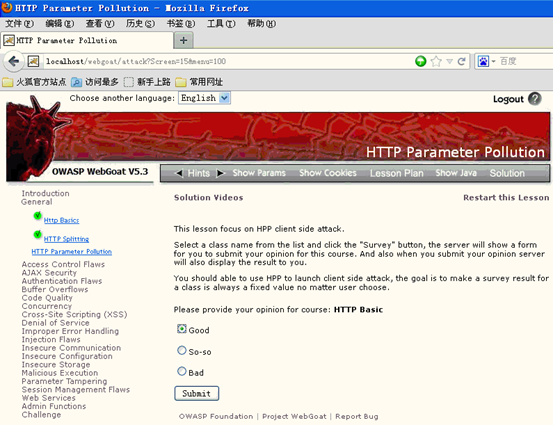Open the OWASP Foundation footer link
The width and height of the screenshot is (553, 425).
216,417
